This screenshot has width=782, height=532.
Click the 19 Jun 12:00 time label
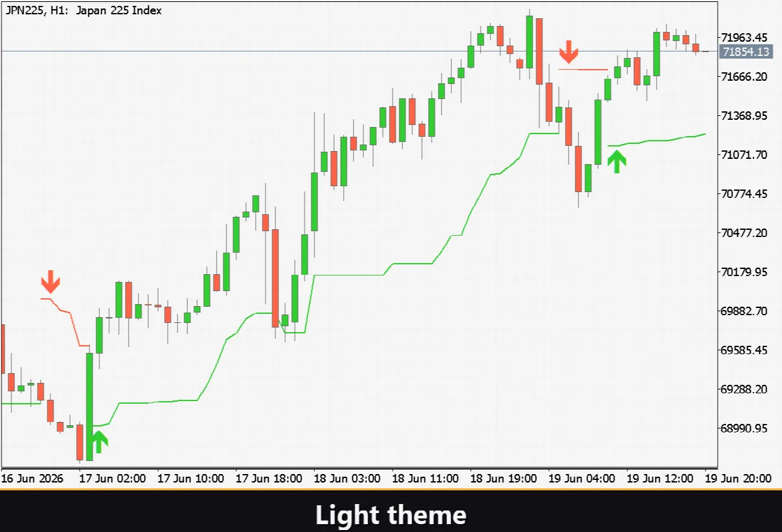pos(659,479)
